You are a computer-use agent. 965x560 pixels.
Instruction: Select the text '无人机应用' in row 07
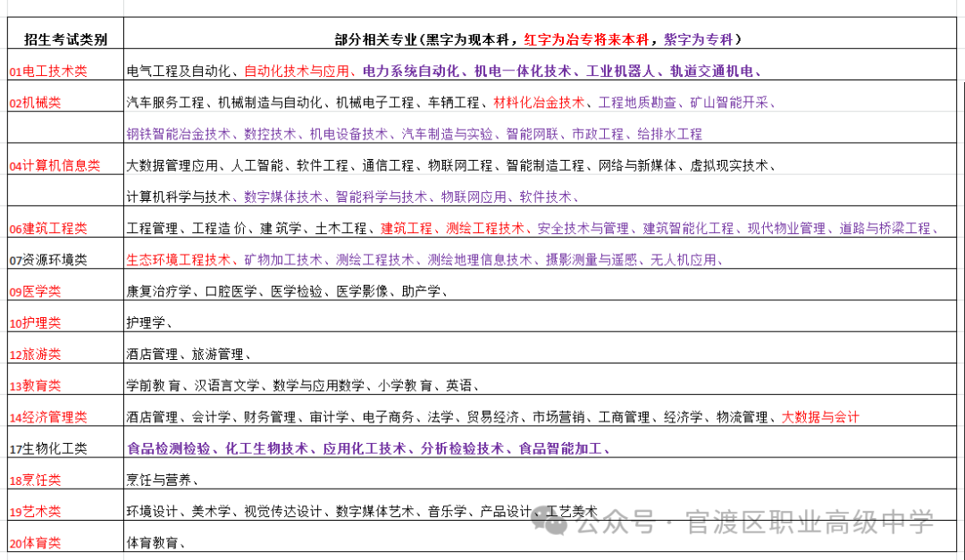point(684,260)
